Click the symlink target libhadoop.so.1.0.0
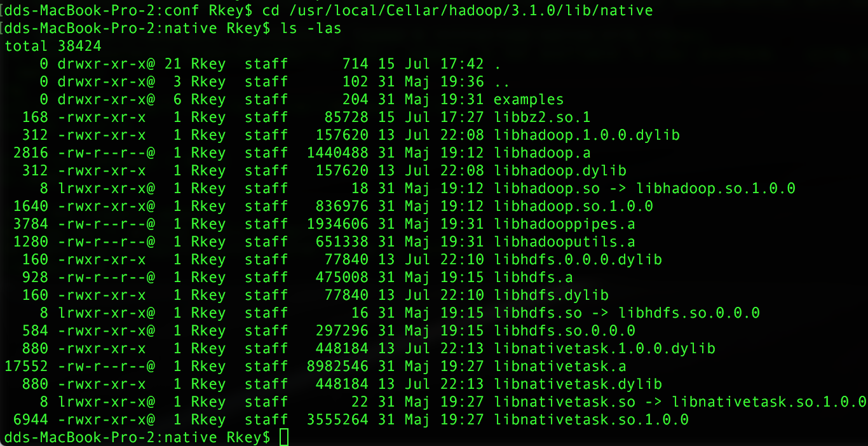 [x=716, y=189]
